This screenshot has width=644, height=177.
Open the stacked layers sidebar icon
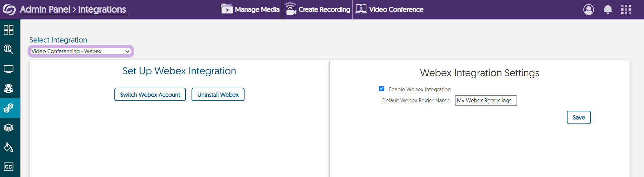point(8,127)
